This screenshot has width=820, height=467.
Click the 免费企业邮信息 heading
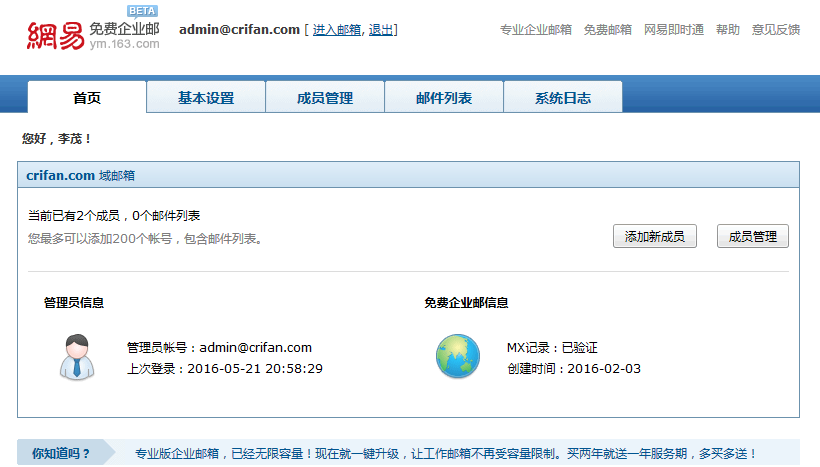click(x=466, y=303)
